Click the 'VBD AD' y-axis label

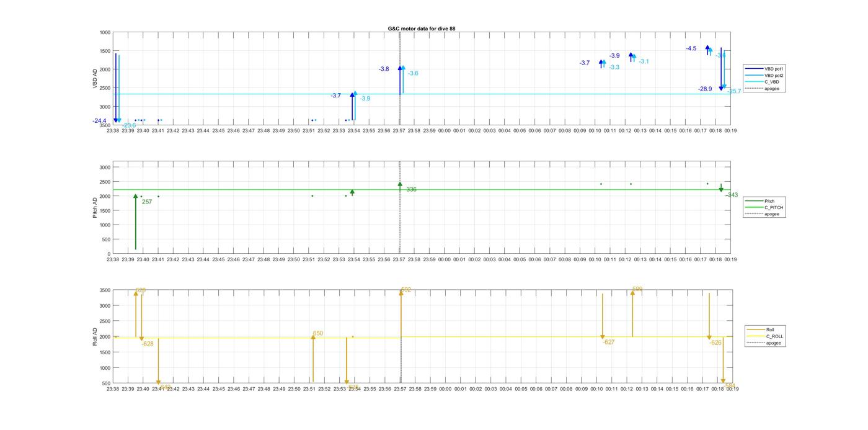[95, 78]
